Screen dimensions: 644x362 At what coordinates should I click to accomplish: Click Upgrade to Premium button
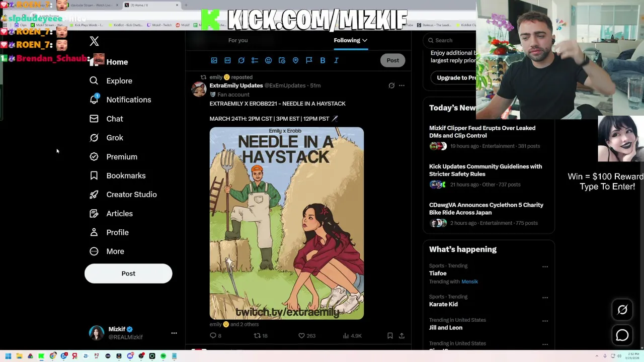(453, 78)
